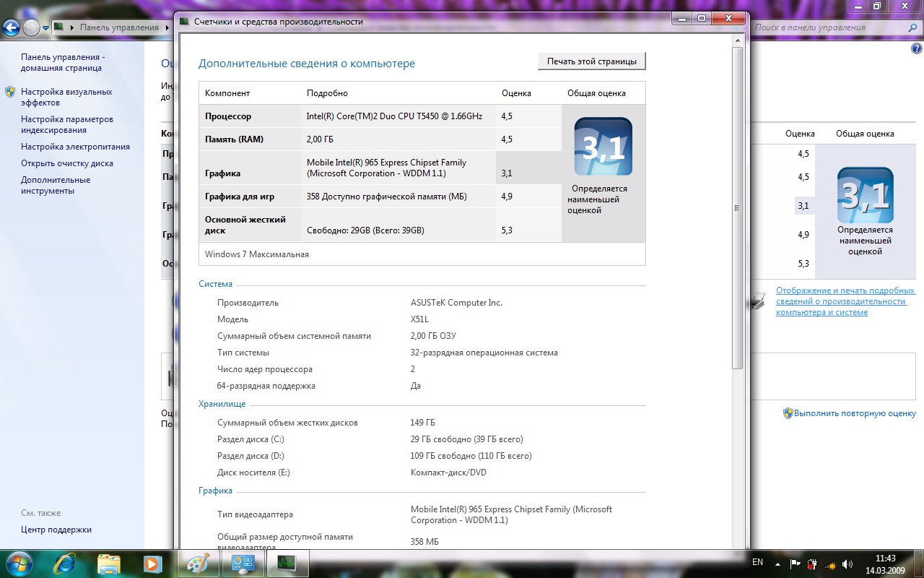Click '32-разрядная операционная система' value
Viewport: 924px width, 578px height.
[x=484, y=353]
